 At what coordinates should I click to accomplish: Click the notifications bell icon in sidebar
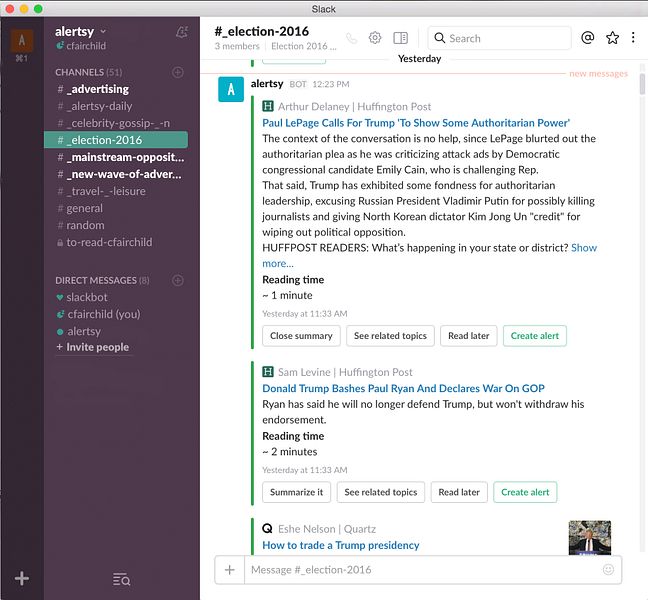click(x=182, y=32)
